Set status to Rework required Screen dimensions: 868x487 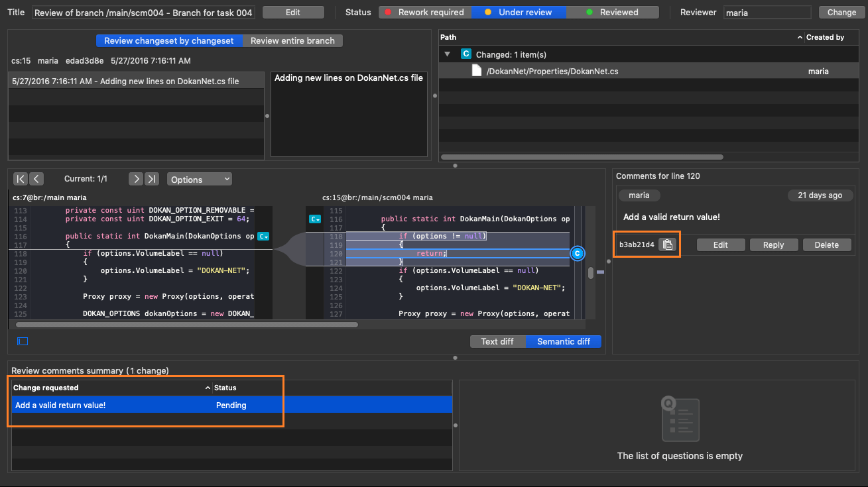tap(425, 12)
